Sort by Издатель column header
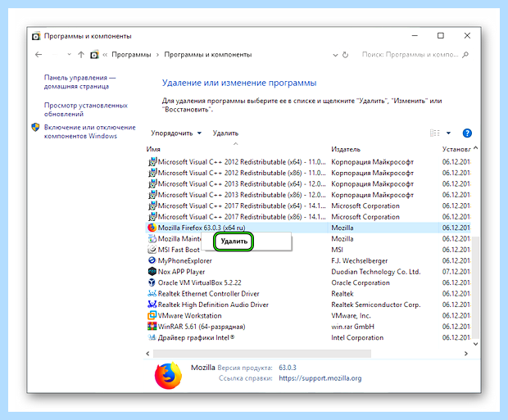Viewport: 508px width, 420px height. click(346, 149)
